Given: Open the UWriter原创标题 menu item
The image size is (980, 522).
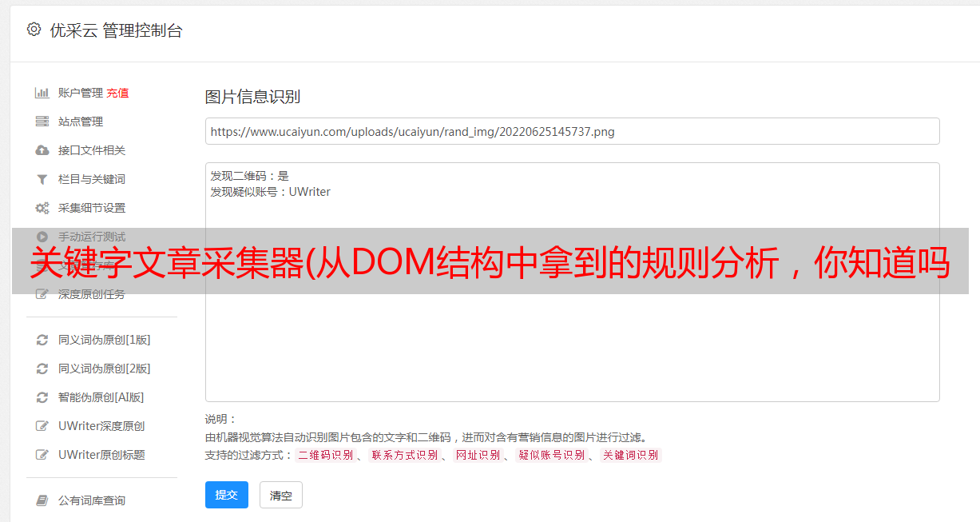Looking at the screenshot, I should (x=102, y=455).
